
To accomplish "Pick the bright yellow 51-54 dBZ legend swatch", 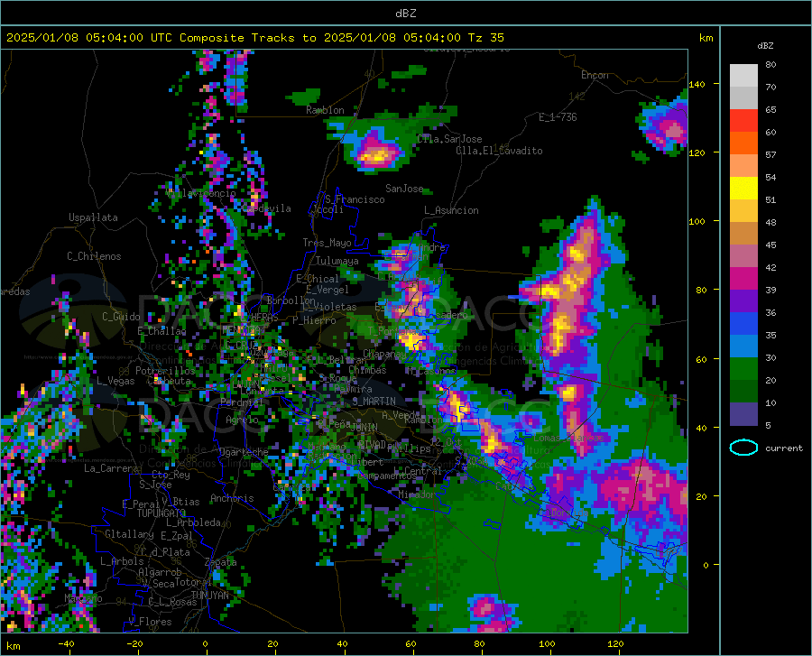I will (x=743, y=189).
